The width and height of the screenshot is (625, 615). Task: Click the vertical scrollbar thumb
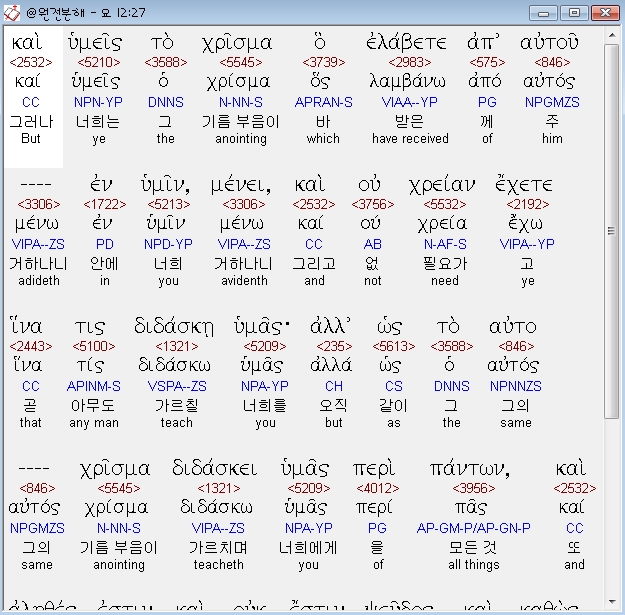pos(611,231)
